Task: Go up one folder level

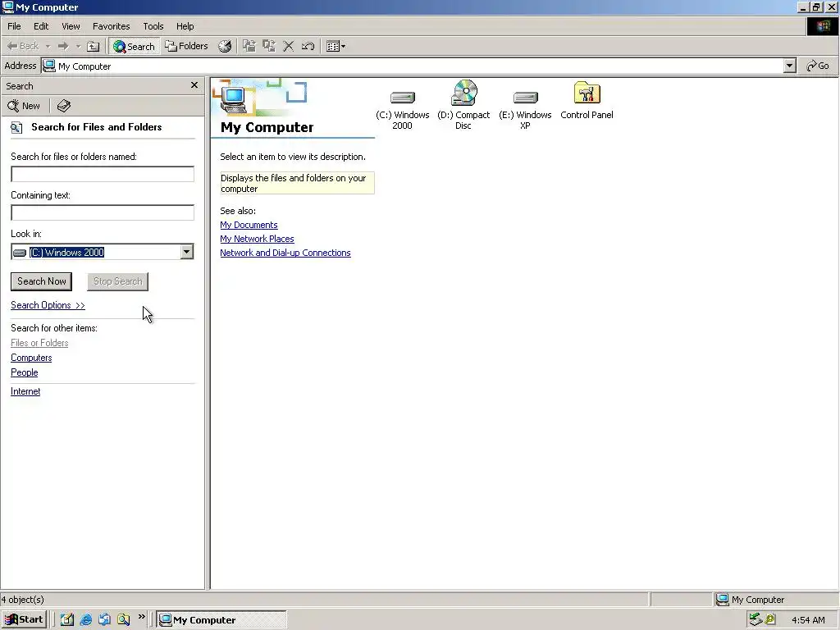Action: [94, 46]
